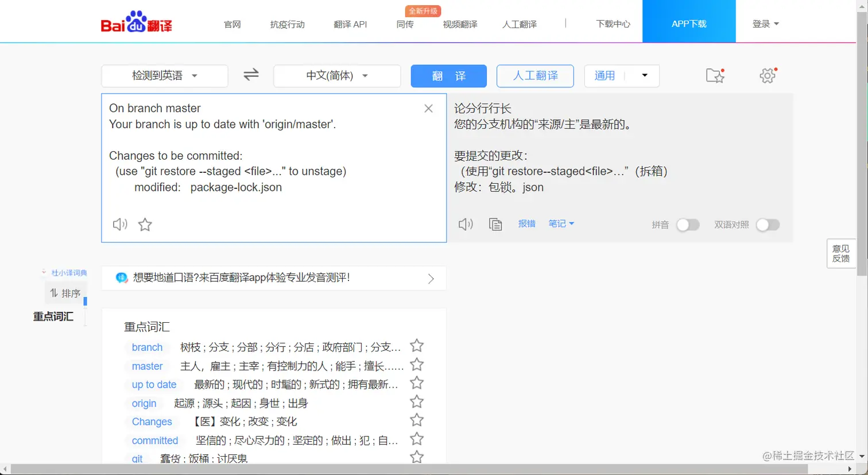Open 视频翻译 navigation item
This screenshot has height=475, width=868.
coord(460,24)
